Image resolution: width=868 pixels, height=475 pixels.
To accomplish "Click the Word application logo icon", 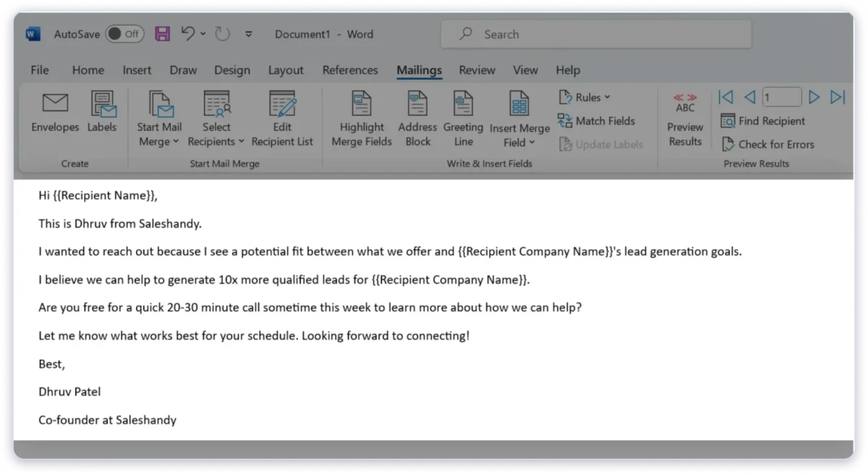I will [x=33, y=34].
